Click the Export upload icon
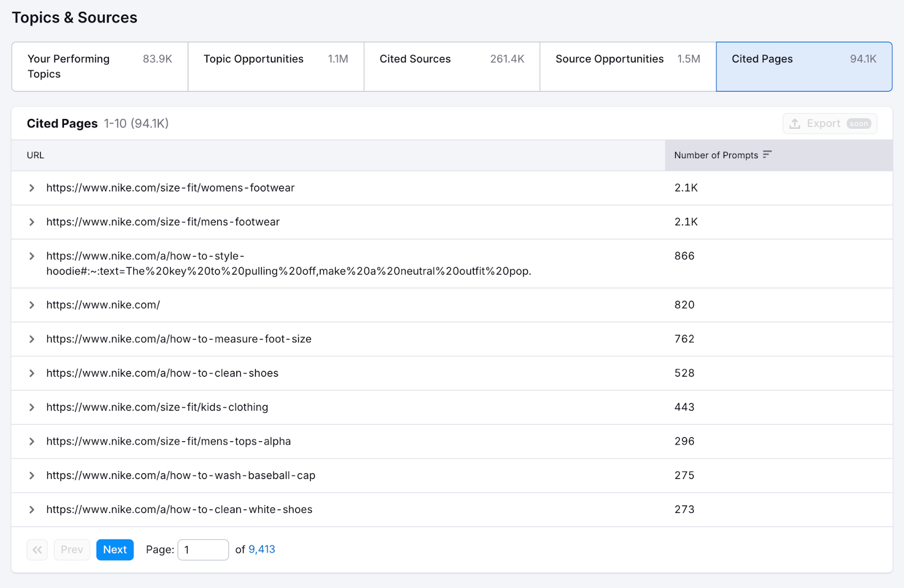The image size is (904, 588). [794, 124]
